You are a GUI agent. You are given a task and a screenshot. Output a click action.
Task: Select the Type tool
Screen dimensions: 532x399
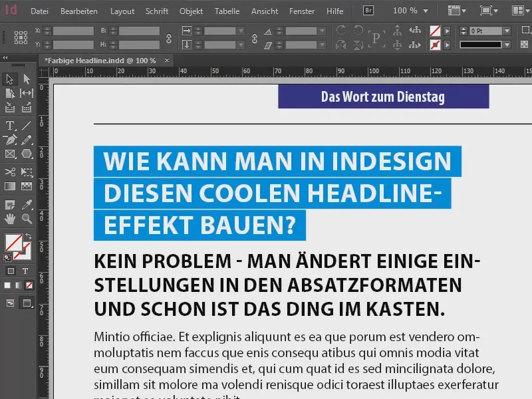point(9,126)
